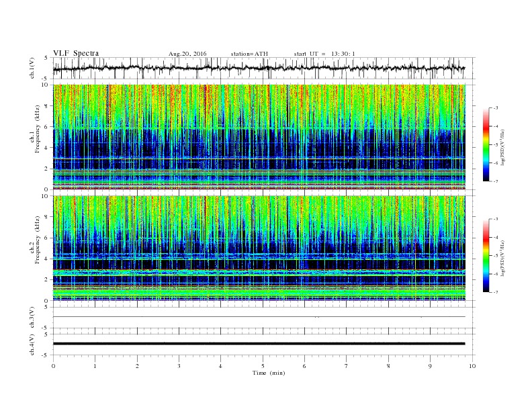Image resolution: width=532 pixels, height=411 pixels.
Task: Click the 'station=ATH' header label
Action: pos(249,54)
